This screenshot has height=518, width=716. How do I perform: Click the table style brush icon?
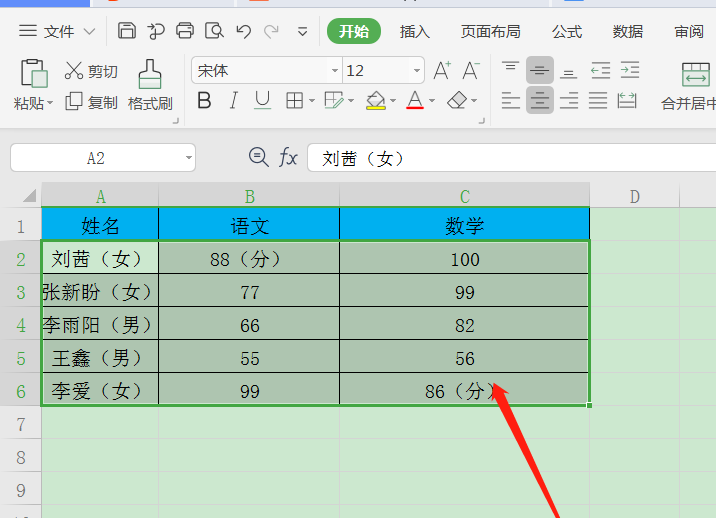coord(334,100)
